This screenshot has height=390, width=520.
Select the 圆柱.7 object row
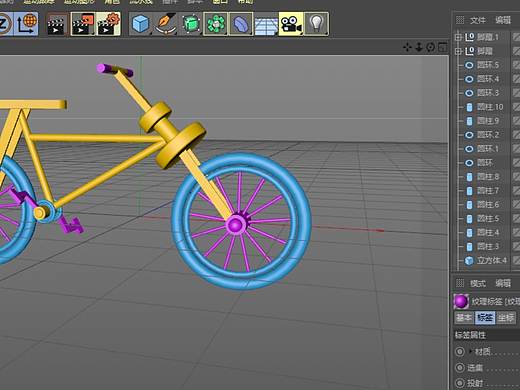(x=487, y=191)
